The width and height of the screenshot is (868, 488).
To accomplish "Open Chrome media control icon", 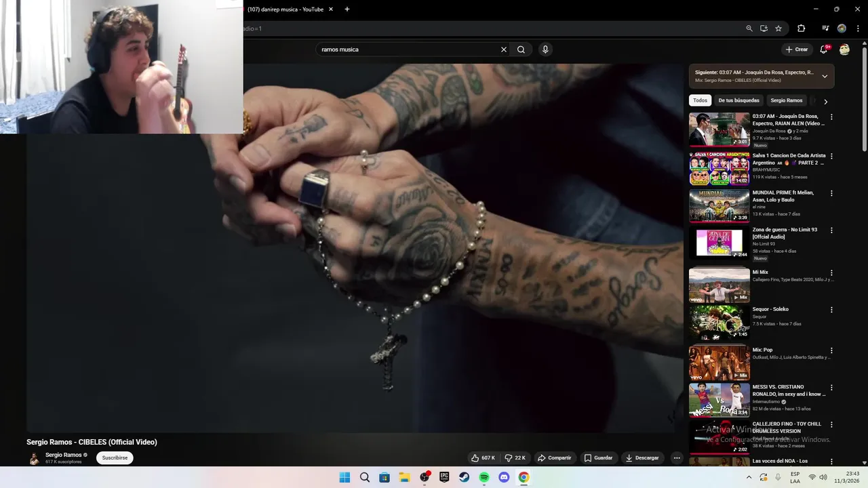I will [x=825, y=28].
